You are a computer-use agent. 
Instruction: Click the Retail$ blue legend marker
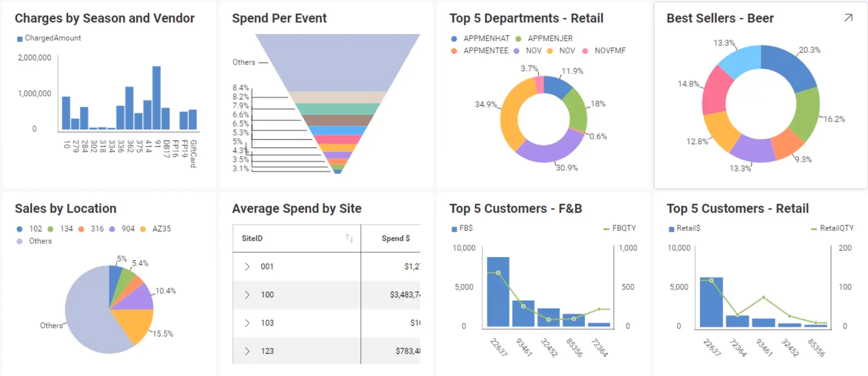coord(671,229)
